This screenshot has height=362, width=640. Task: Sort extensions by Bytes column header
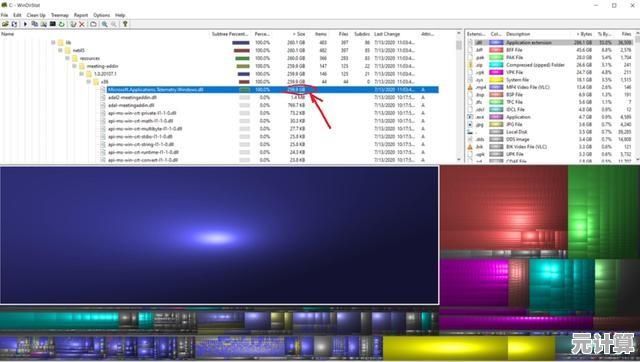coord(583,34)
